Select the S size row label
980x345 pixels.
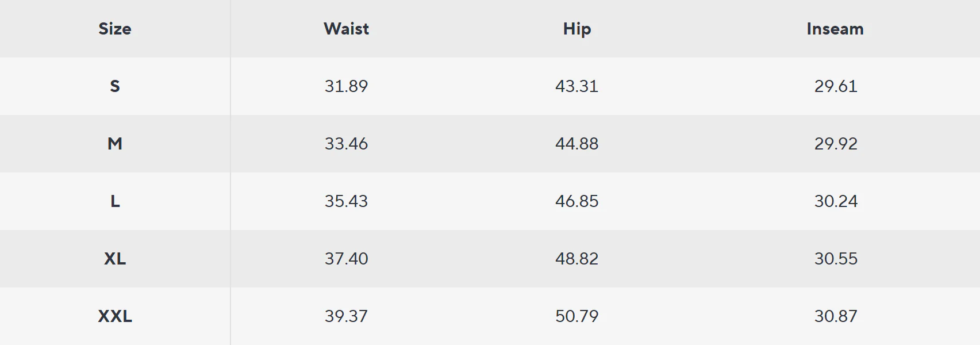[x=115, y=86]
